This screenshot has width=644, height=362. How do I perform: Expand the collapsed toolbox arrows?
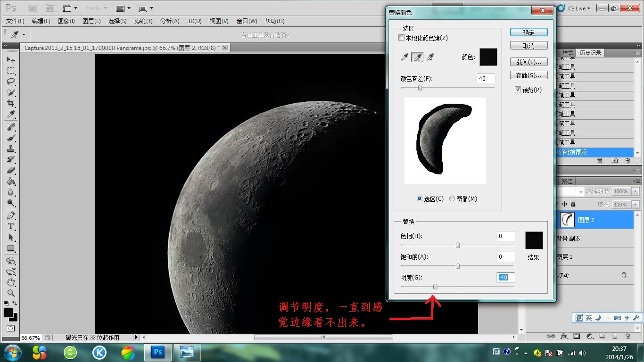click(x=5, y=46)
